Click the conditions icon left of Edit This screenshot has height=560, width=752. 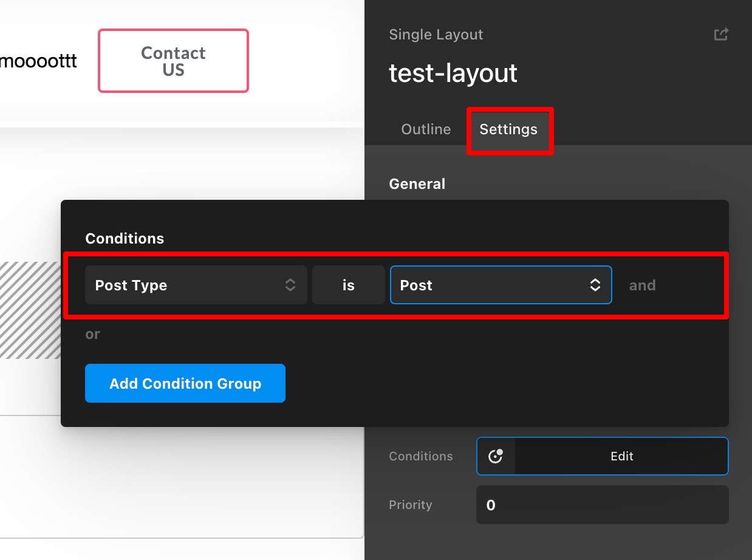coord(496,456)
